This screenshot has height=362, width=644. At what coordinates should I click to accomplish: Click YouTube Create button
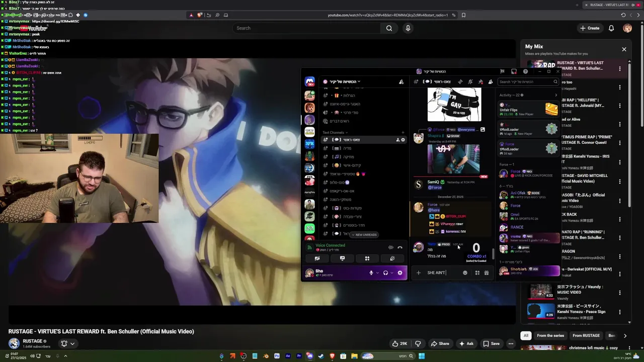pos(590,28)
